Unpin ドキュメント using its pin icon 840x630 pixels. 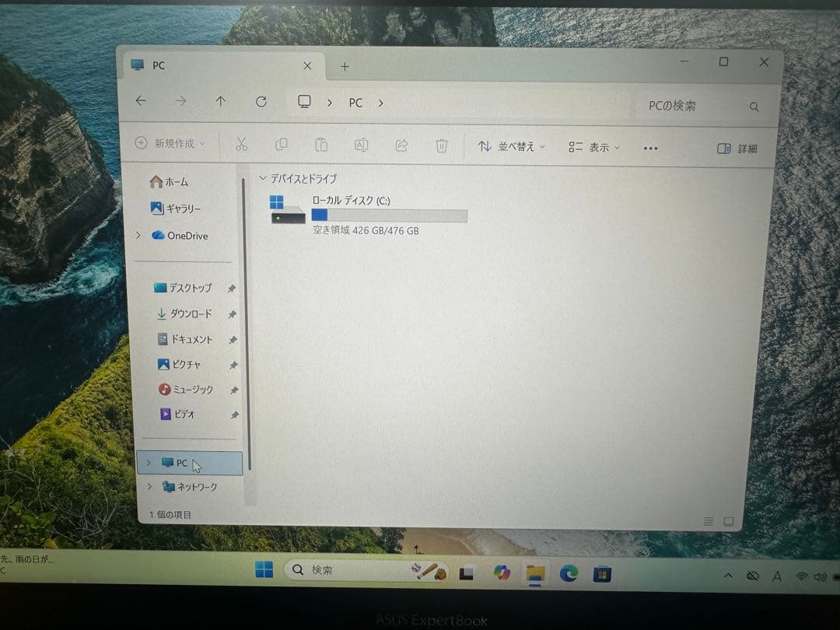(x=233, y=340)
